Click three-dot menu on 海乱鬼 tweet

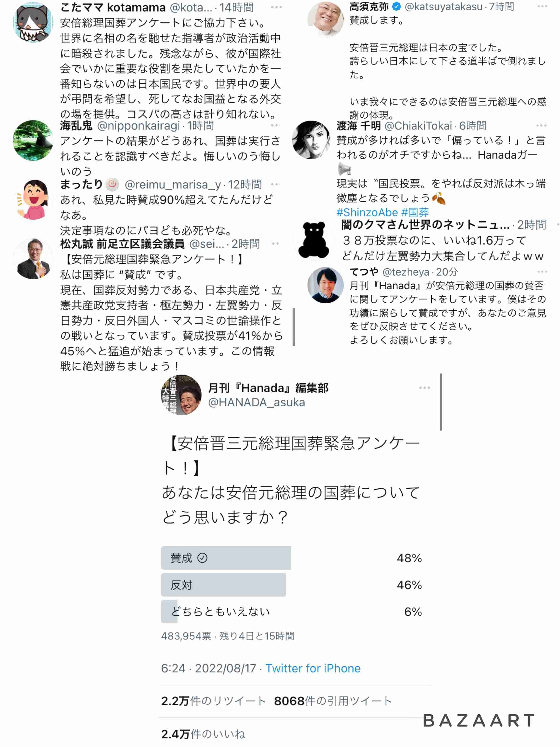tap(275, 125)
